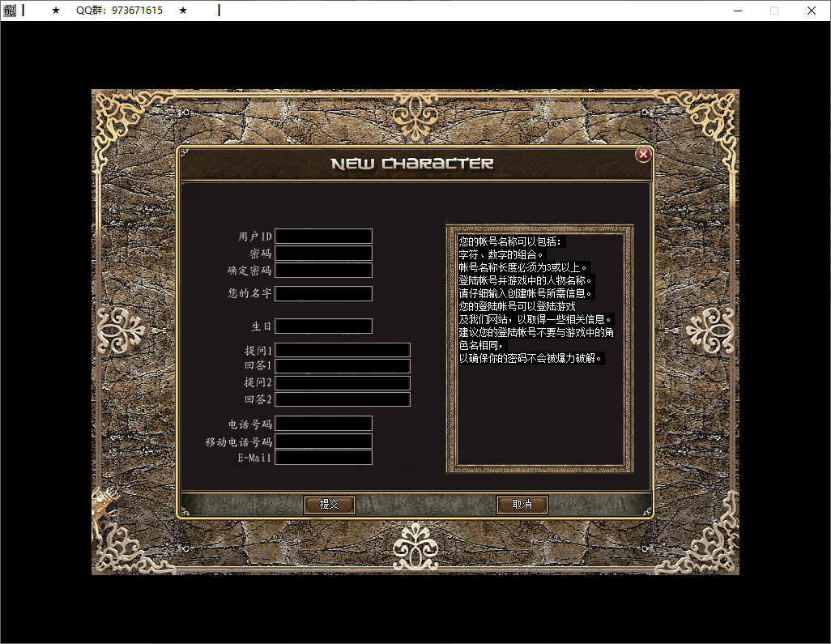Click the 回答2 answer field
Screen dimensions: 831x644
coord(342,399)
